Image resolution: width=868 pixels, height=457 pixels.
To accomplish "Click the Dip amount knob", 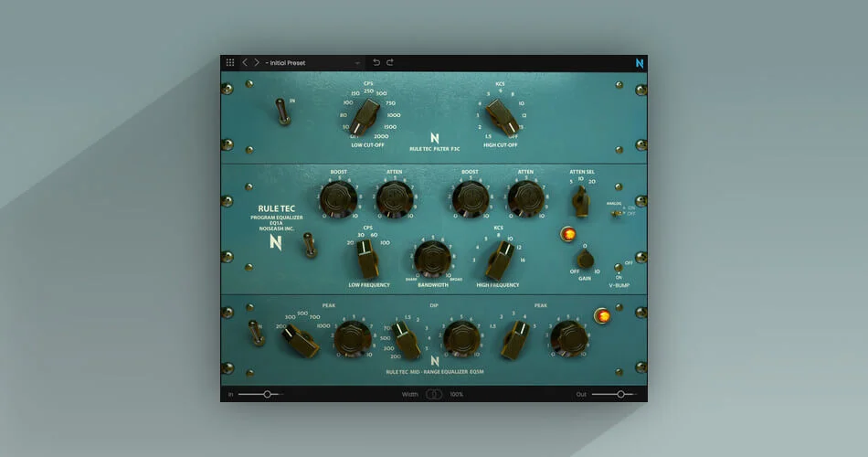I will pos(461,338).
